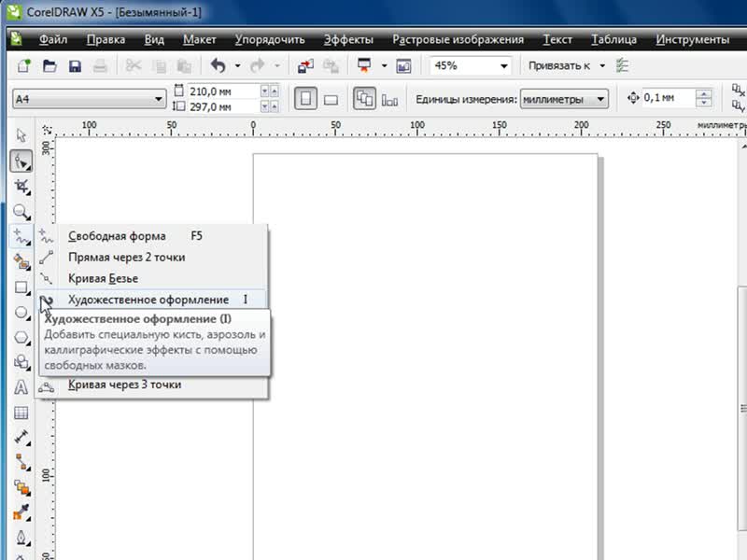Select the Connector tool
Image resolution: width=747 pixels, height=560 pixels.
pos(21,462)
